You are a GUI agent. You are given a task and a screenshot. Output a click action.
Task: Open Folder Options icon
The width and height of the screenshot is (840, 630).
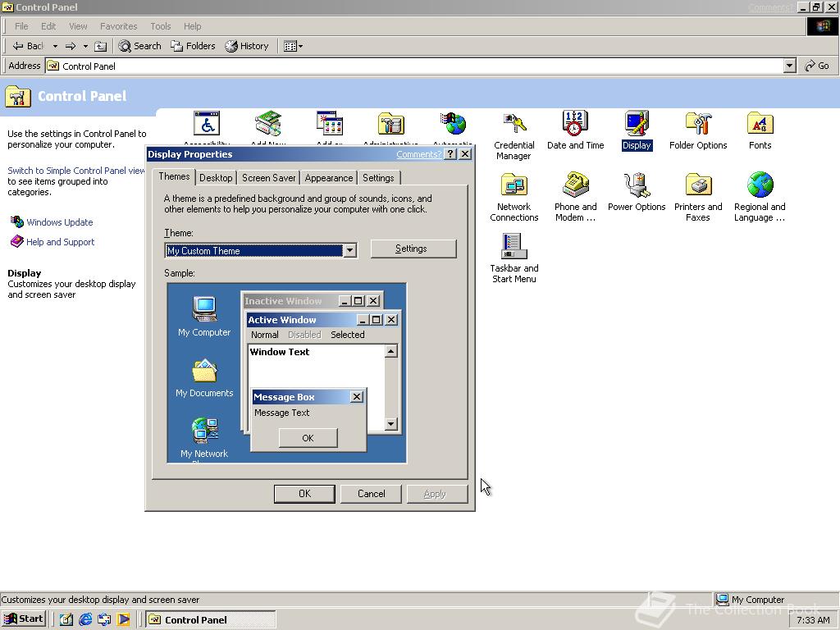point(697,130)
